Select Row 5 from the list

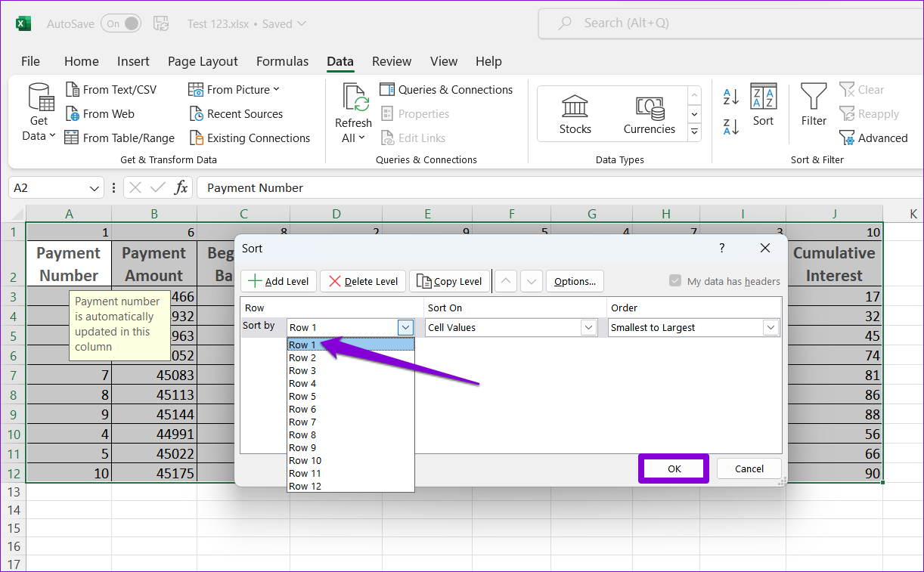pyautogui.click(x=302, y=397)
